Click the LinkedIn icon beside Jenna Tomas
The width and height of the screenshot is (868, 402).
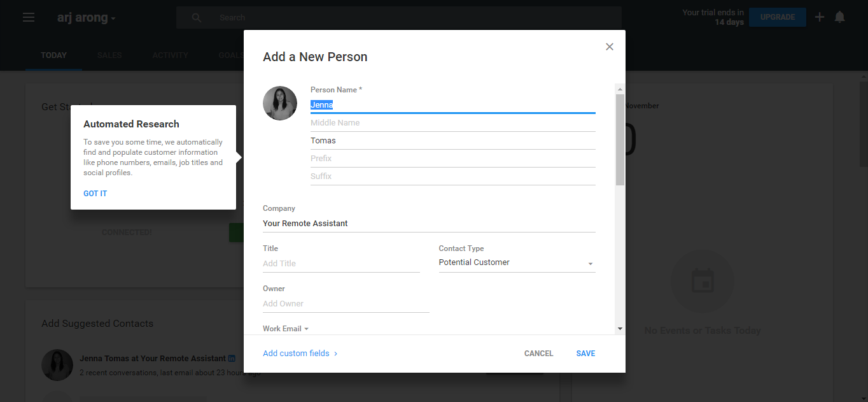pyautogui.click(x=232, y=359)
